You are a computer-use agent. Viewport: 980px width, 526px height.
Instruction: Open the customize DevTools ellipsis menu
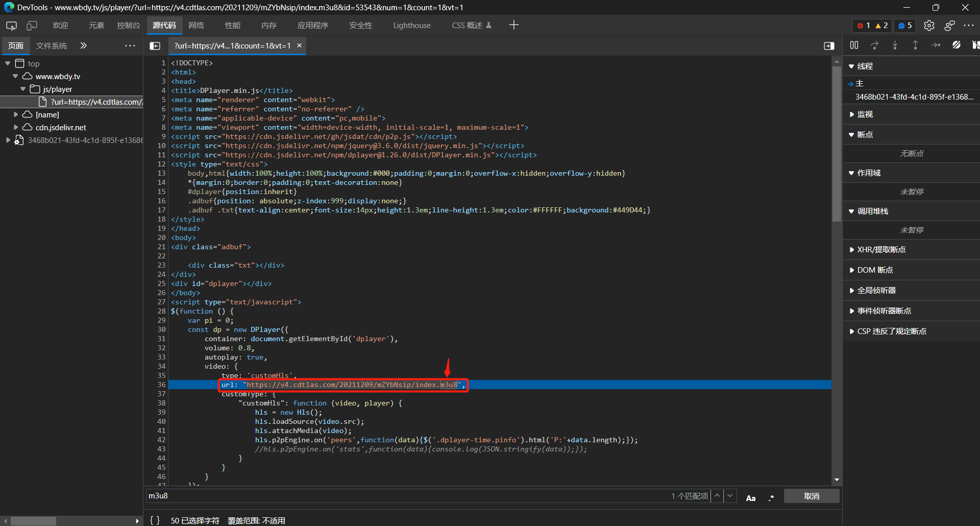969,26
